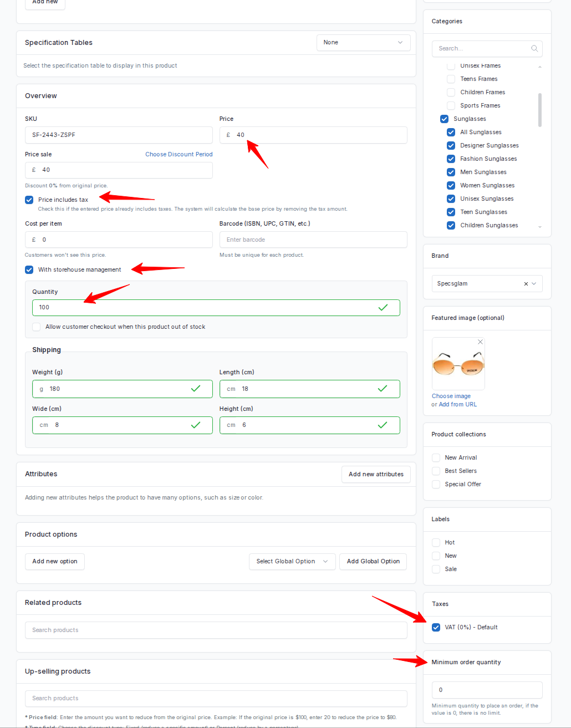Focus the Weight (g) field
The image size is (571, 728).
[123, 389]
